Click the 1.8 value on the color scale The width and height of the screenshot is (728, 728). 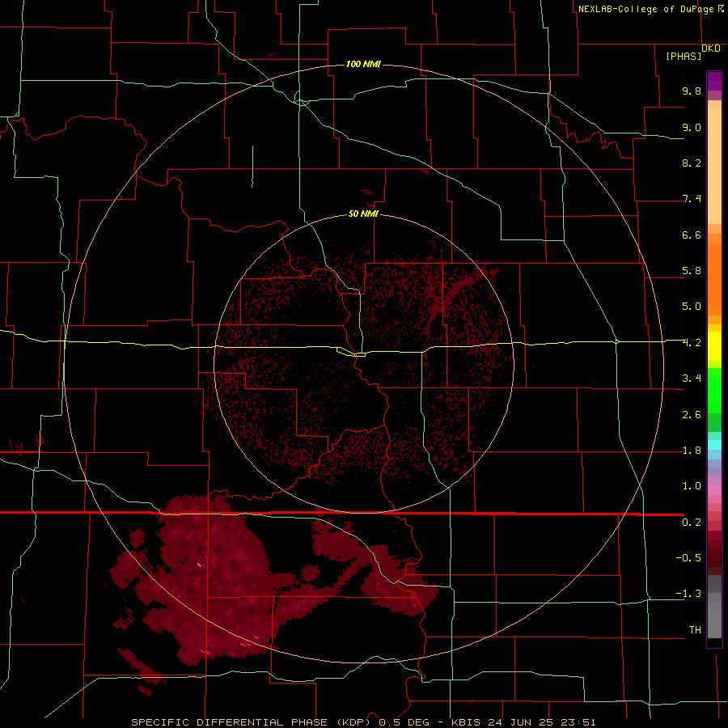coord(692,451)
